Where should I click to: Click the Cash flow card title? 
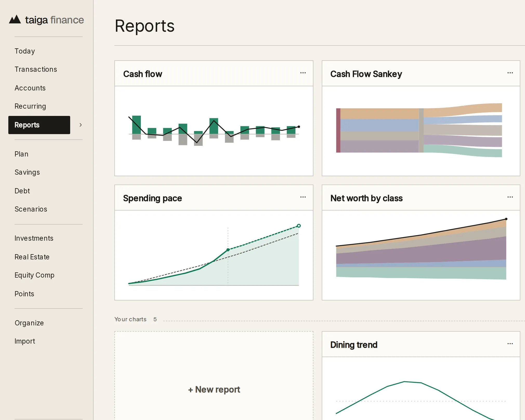tap(143, 74)
